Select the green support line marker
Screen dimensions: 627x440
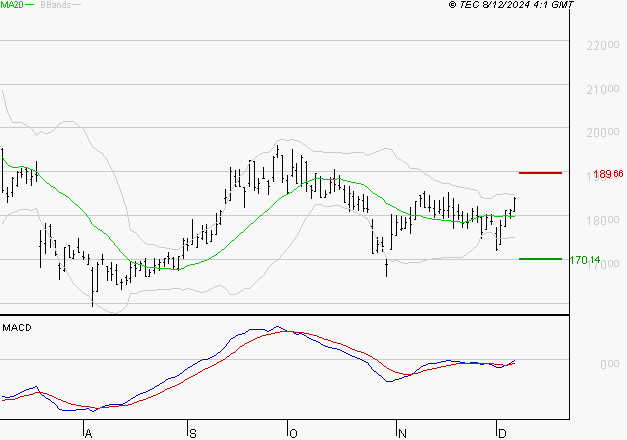pyautogui.click(x=541, y=259)
